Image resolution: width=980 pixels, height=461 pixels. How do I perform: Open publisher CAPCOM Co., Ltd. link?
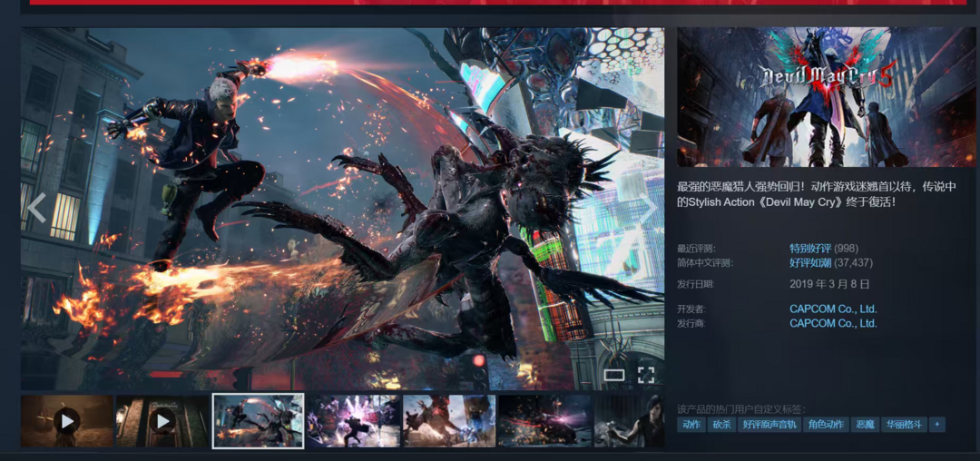(833, 324)
